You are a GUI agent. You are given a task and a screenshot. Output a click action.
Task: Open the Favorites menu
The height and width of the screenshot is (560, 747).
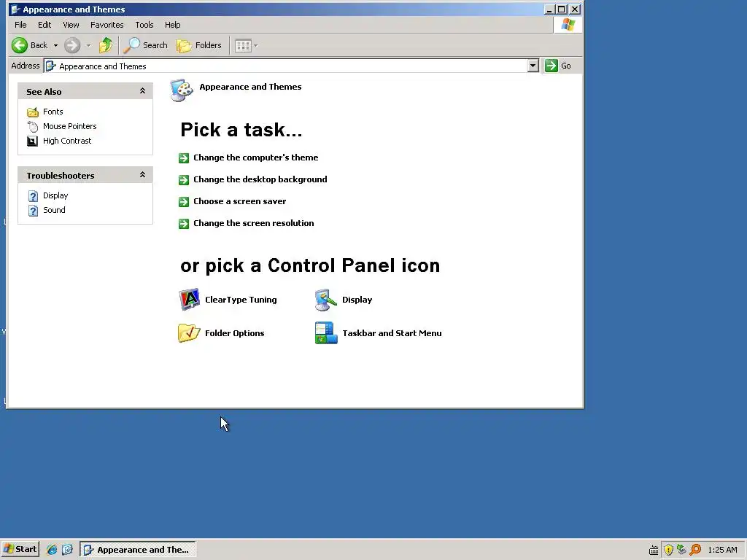point(107,25)
